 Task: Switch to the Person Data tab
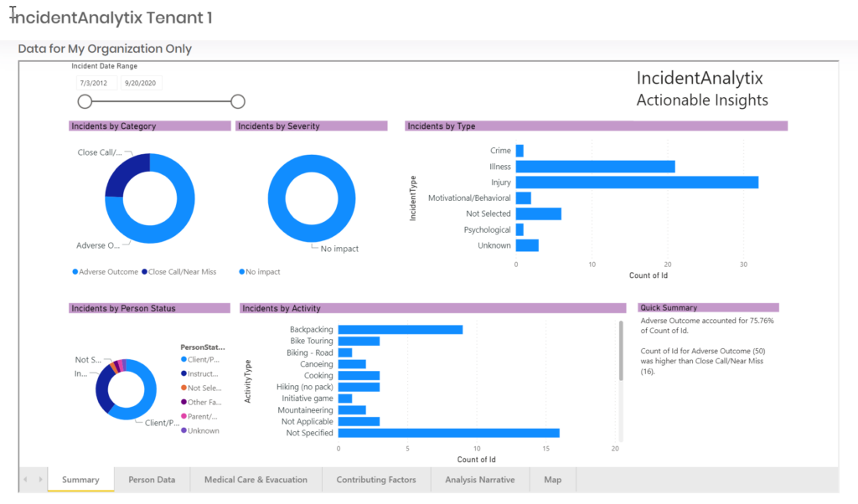tap(152, 480)
